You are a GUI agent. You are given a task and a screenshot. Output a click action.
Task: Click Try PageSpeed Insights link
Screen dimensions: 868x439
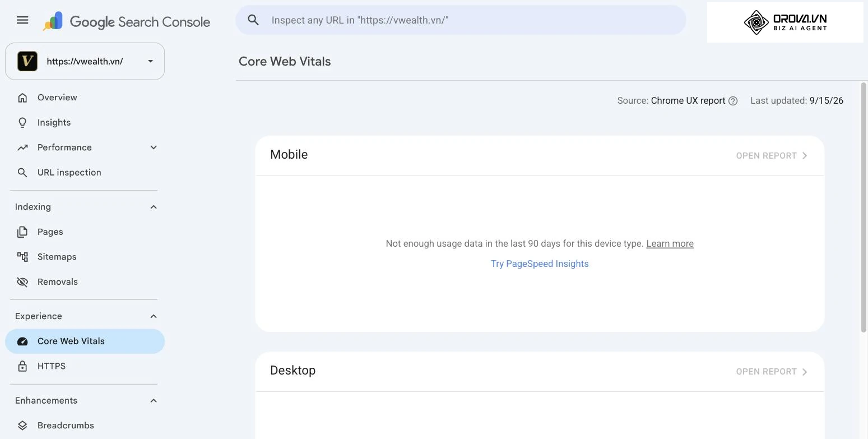pos(540,264)
